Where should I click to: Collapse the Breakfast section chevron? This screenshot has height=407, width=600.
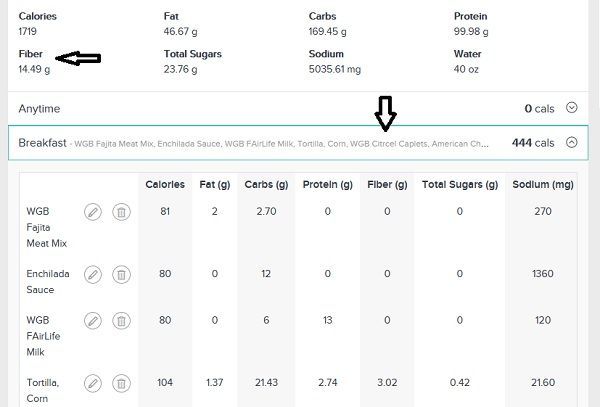pos(572,143)
